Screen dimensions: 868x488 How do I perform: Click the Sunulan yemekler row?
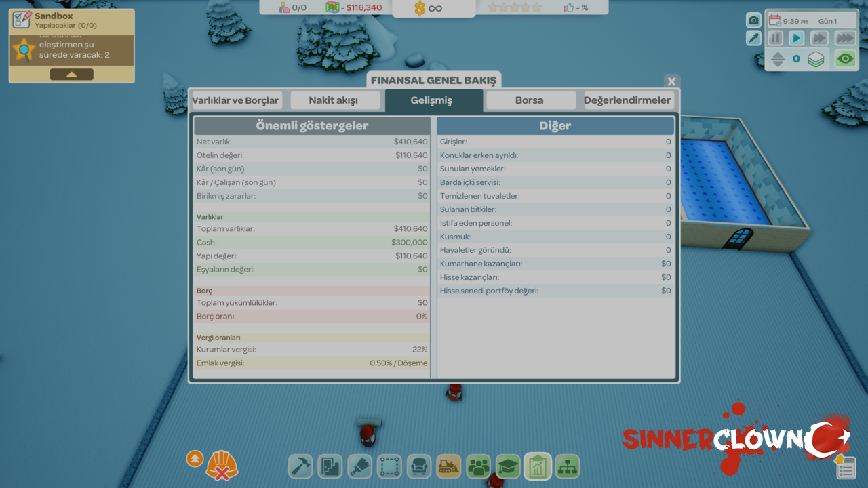tap(555, 169)
